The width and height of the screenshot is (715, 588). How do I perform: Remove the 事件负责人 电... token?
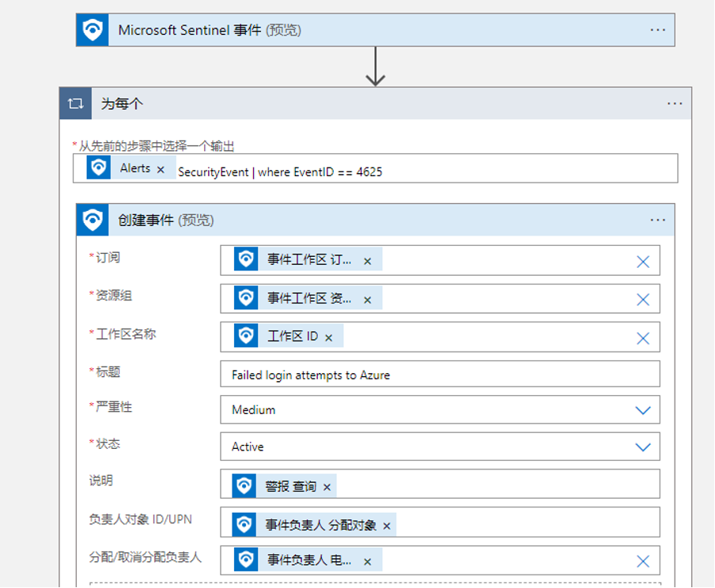(368, 562)
